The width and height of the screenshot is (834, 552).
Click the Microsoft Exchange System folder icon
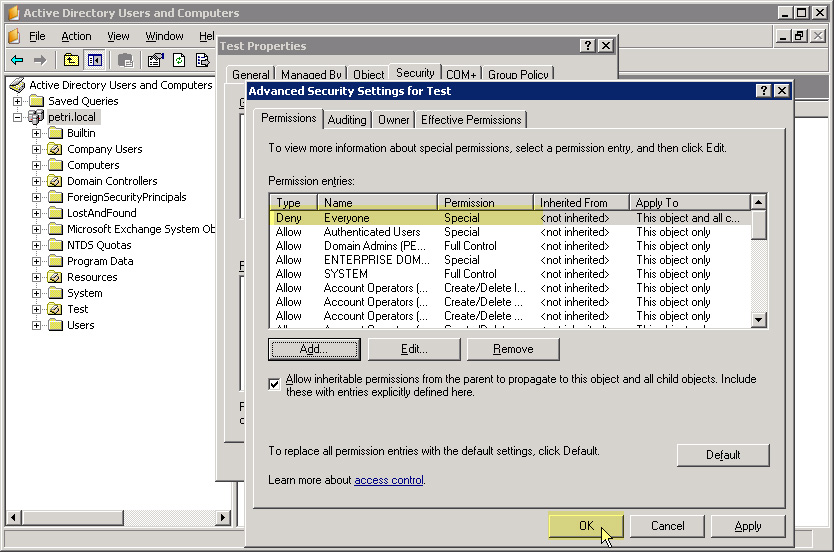[x=55, y=229]
